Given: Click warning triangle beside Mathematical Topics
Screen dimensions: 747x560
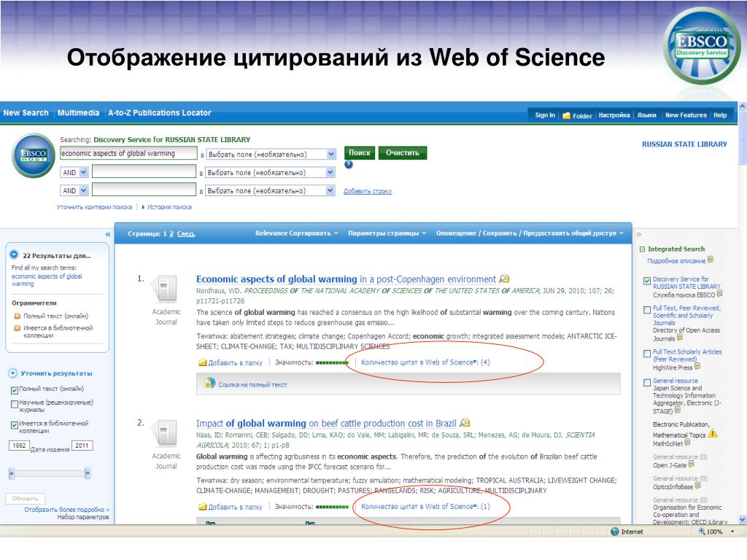Looking at the screenshot, I should pos(713,433).
